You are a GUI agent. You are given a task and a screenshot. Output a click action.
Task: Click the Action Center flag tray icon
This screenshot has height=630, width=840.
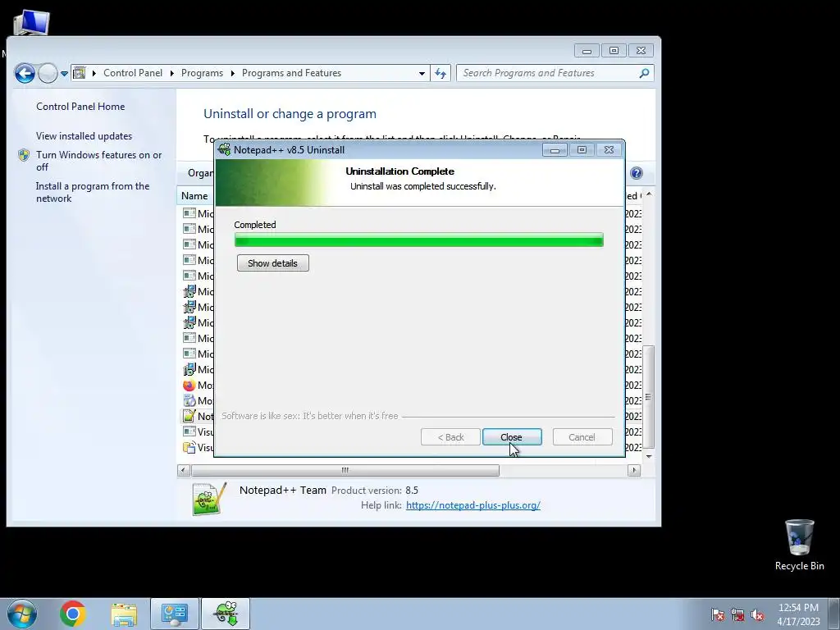click(x=717, y=614)
